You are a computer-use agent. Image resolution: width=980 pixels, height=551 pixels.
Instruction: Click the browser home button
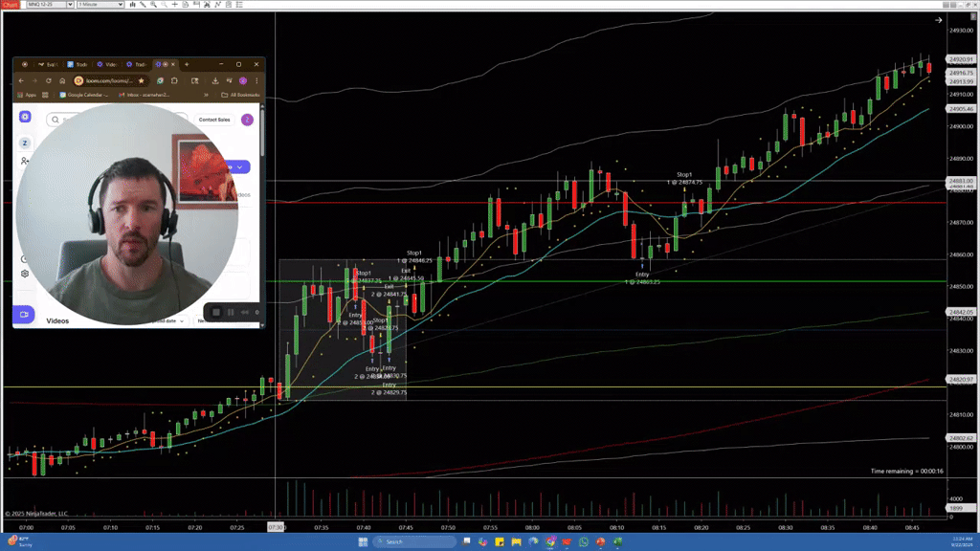[62, 80]
